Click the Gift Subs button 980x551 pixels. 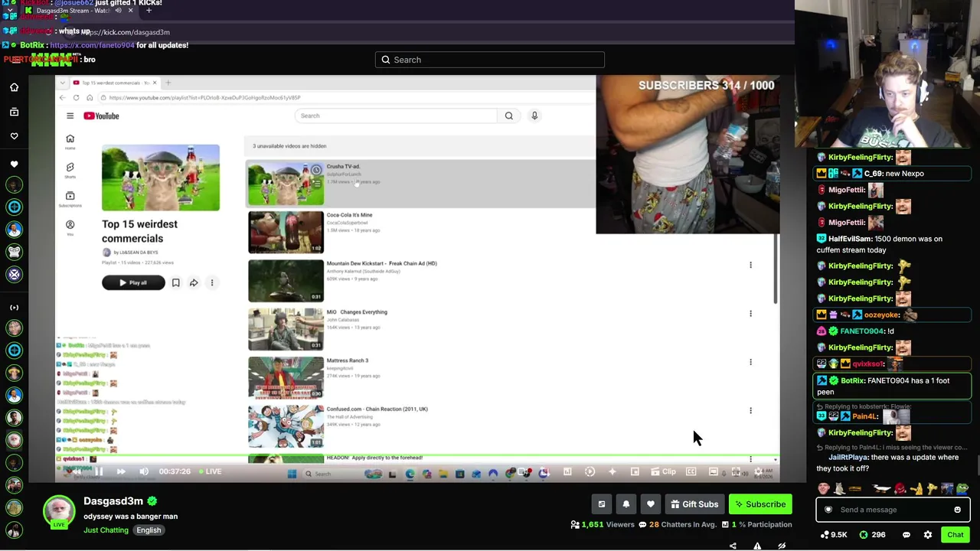coord(694,504)
